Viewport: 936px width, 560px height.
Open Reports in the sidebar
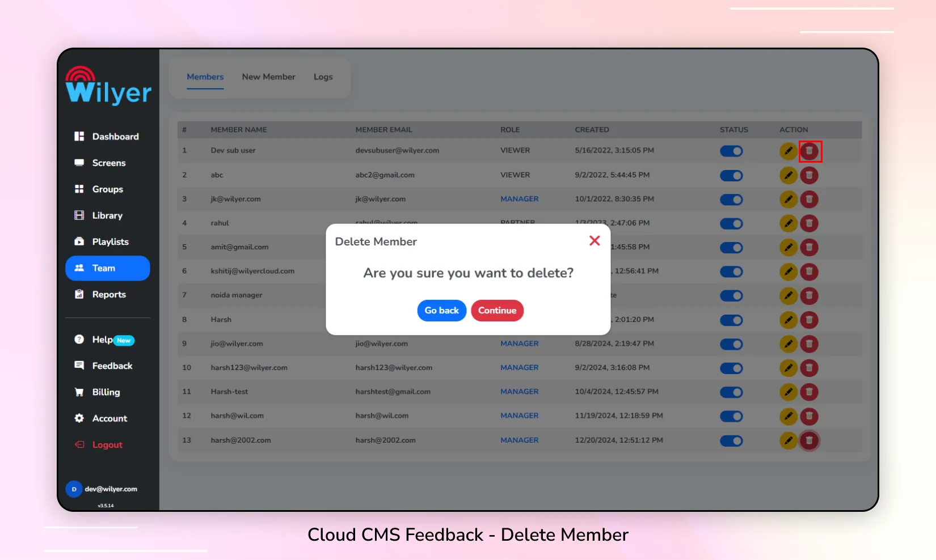(108, 294)
